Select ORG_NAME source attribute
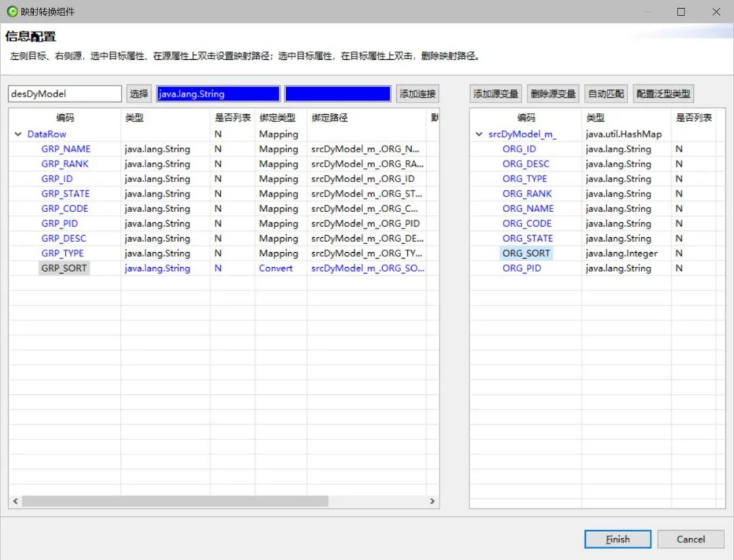Viewport: 734px width, 560px height. tap(528, 209)
